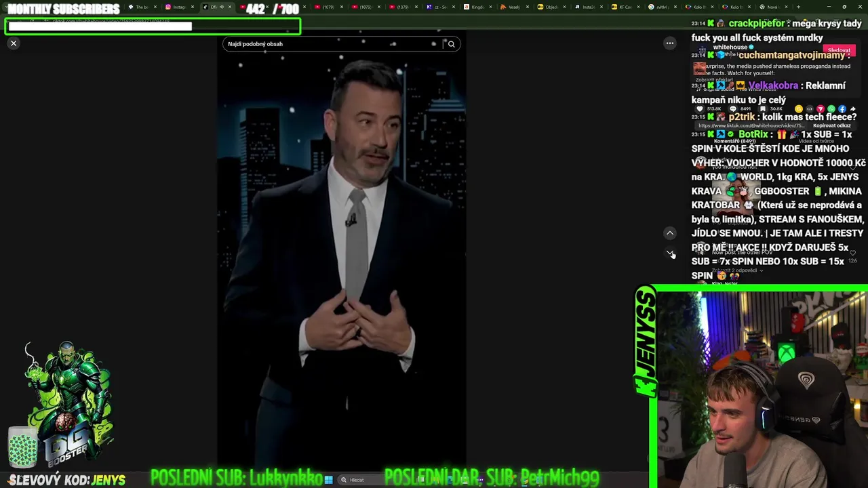Screen dimensions: 868x488
Task: Like the video with heart icon
Action: click(x=700, y=109)
